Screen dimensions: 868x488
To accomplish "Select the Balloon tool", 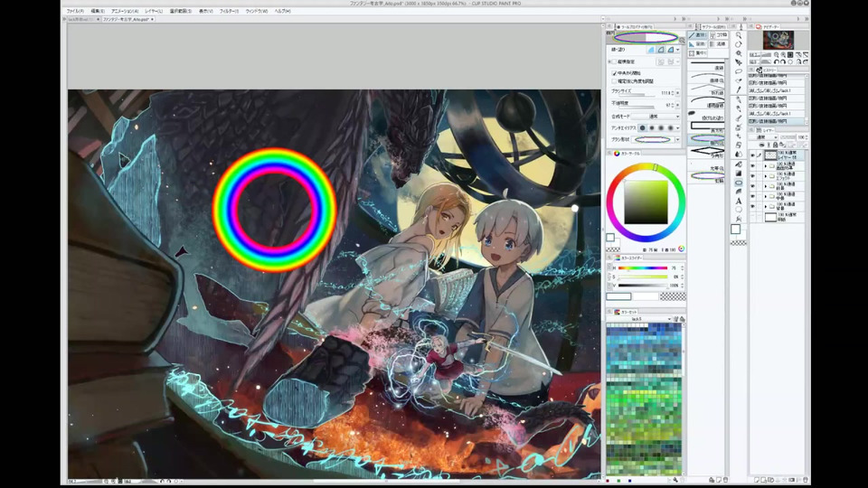I will point(739,210).
